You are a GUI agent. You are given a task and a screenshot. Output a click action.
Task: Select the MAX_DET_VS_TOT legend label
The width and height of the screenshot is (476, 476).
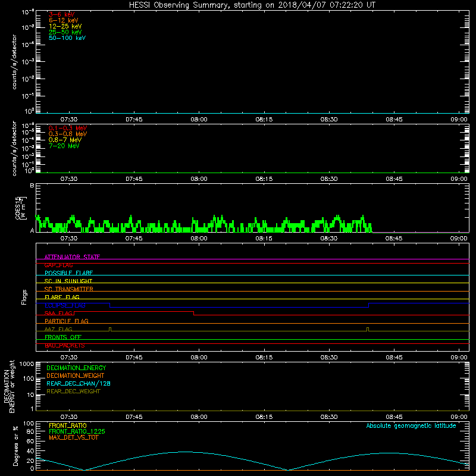click(x=73, y=437)
